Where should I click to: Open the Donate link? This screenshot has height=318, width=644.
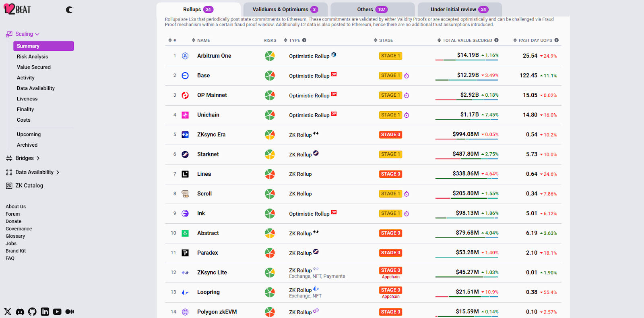[13, 222]
